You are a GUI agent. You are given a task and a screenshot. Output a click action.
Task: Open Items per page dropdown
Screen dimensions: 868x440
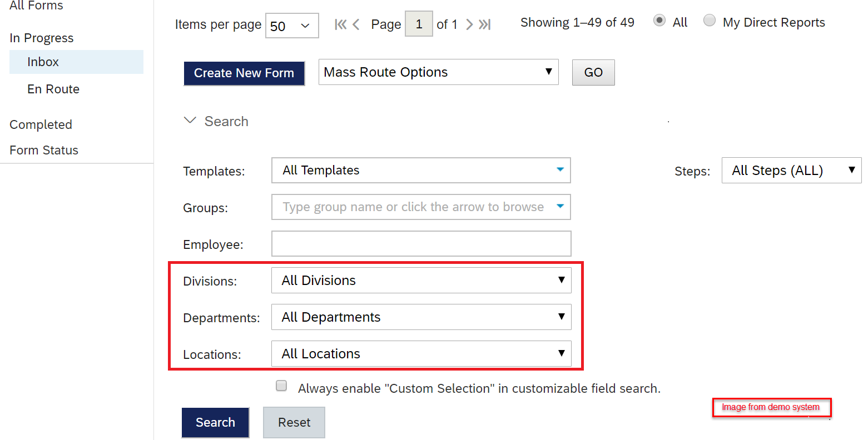(292, 26)
